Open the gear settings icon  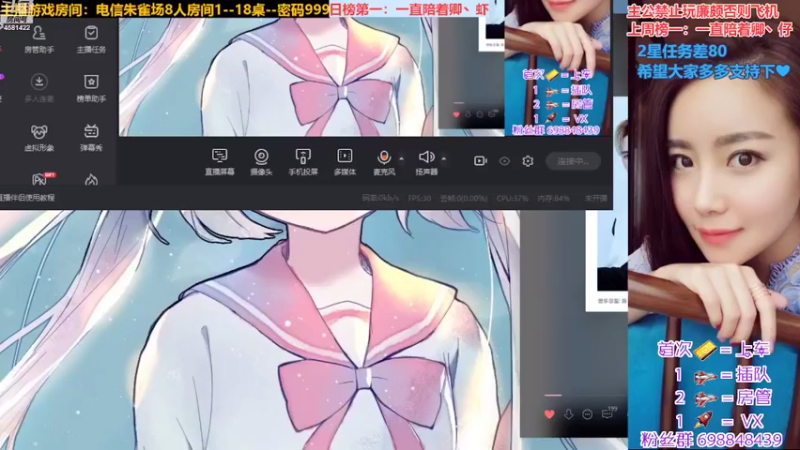coord(528,161)
